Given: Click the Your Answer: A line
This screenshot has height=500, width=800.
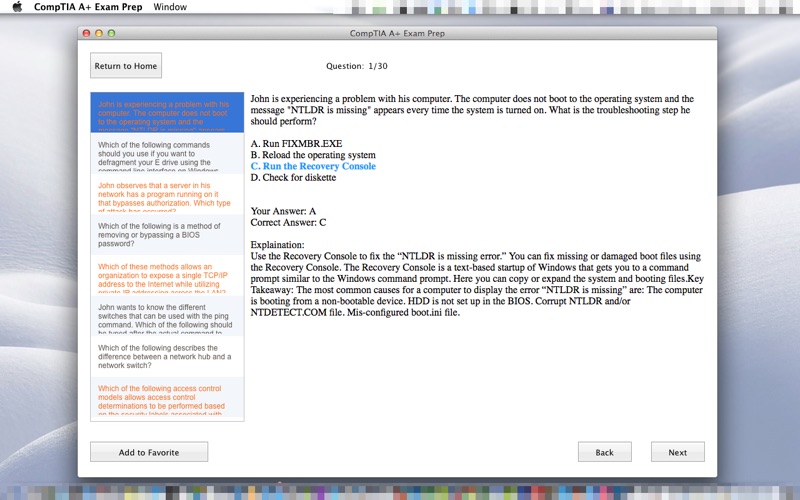Looking at the screenshot, I should coord(283,211).
